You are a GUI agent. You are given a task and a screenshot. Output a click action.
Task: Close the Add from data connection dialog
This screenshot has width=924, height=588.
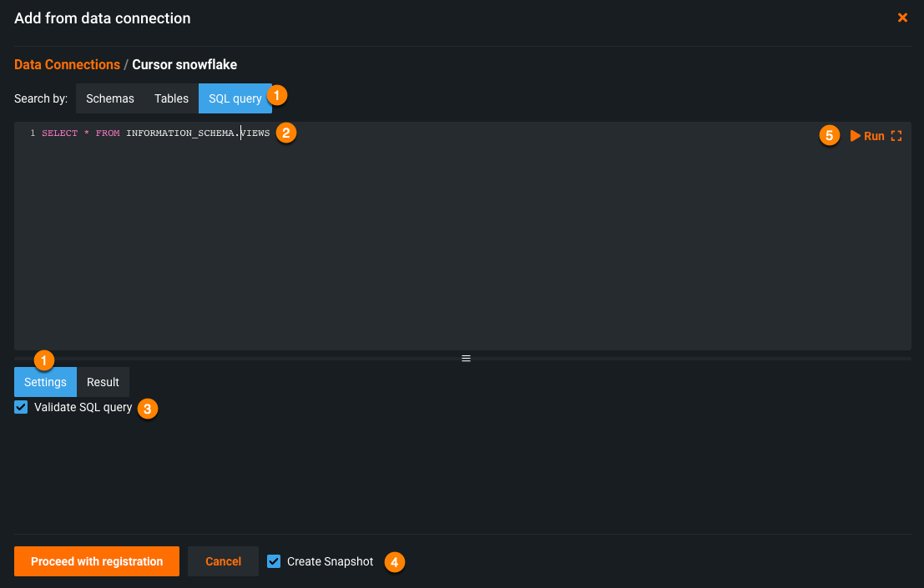click(x=902, y=18)
